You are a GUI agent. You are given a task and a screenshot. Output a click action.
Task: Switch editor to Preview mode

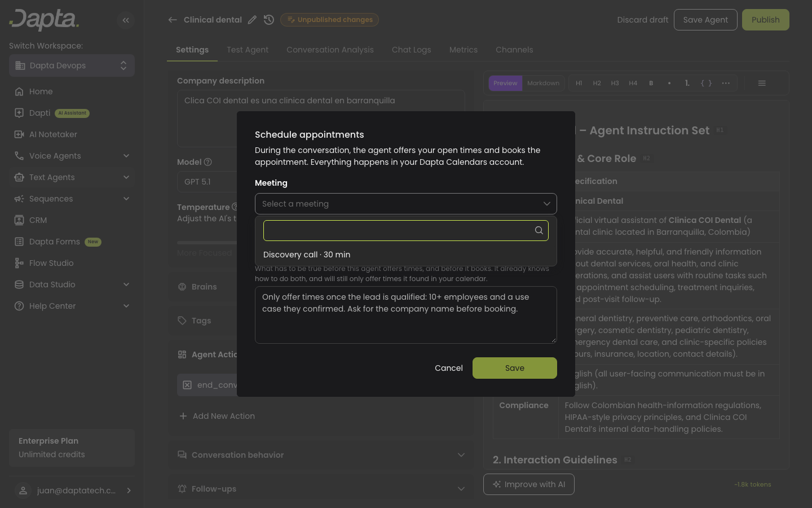pyautogui.click(x=505, y=83)
